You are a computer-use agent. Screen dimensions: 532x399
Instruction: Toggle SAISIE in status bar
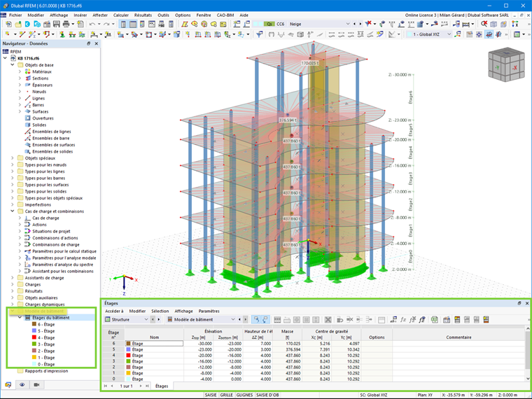(211, 395)
